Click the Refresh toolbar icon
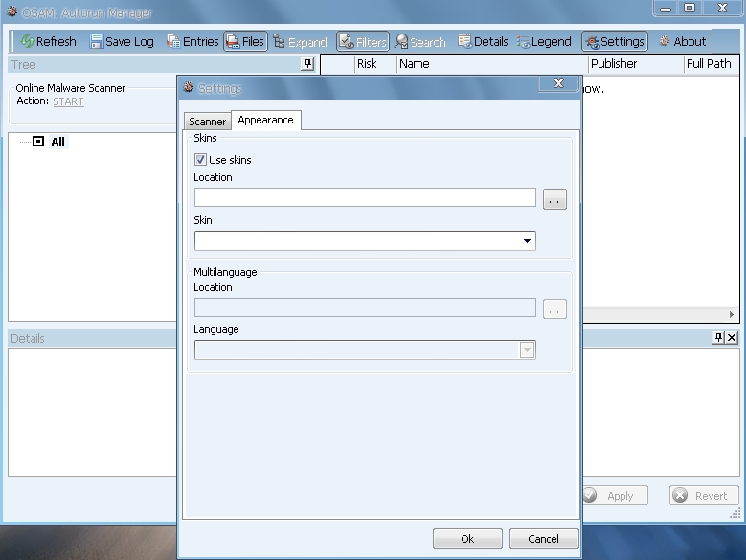This screenshot has width=746, height=560. (48, 42)
